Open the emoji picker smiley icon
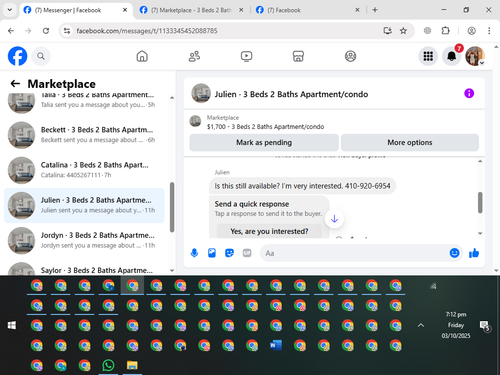The image size is (500, 375). pos(454,253)
